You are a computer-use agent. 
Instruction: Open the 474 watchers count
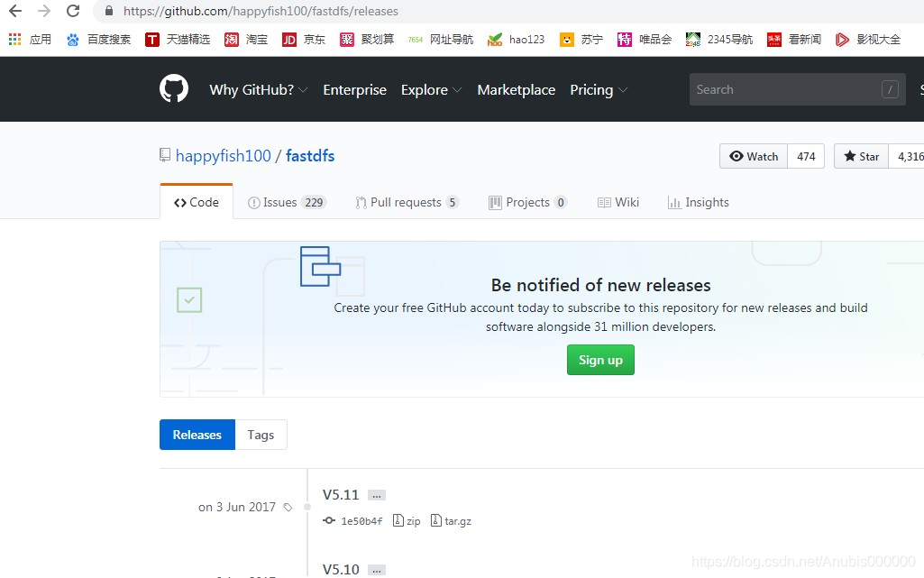pos(806,156)
